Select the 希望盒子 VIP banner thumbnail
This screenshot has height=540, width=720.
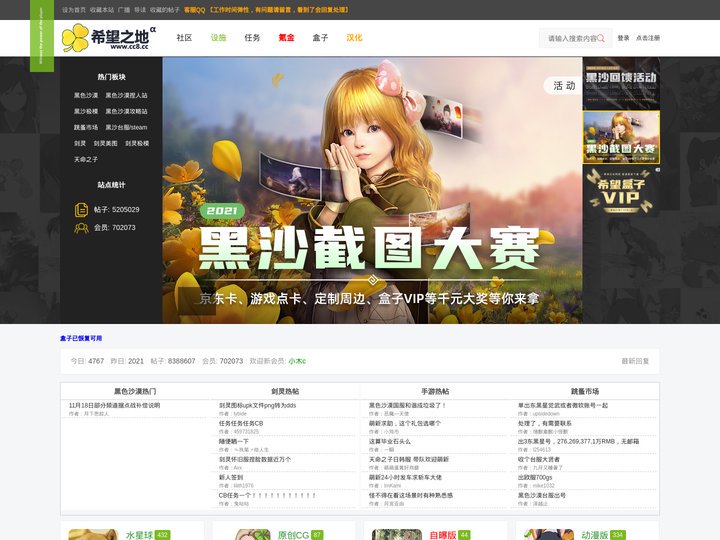point(621,191)
